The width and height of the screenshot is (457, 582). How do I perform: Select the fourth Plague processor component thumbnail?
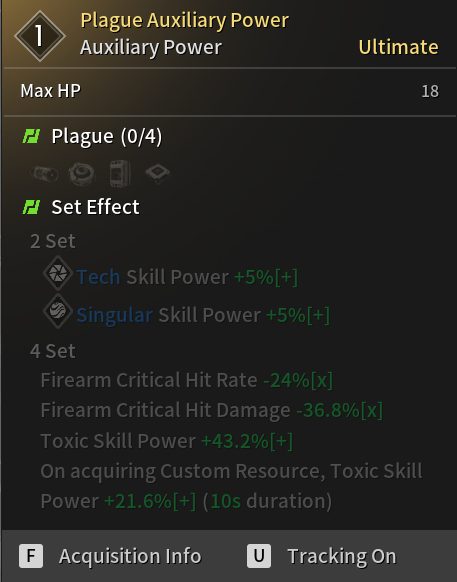tap(158, 173)
